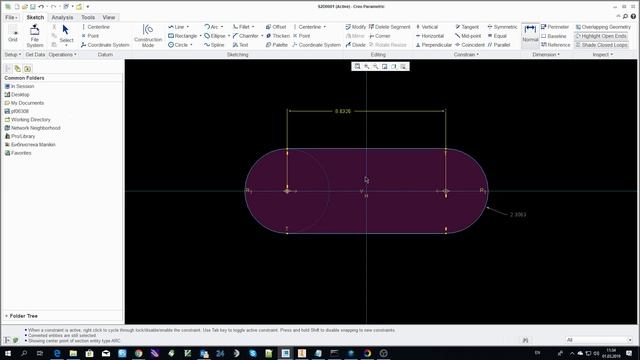Viewport: 640px width, 360px height.
Task: Apply the Vertical constraint
Action: pos(427,27)
